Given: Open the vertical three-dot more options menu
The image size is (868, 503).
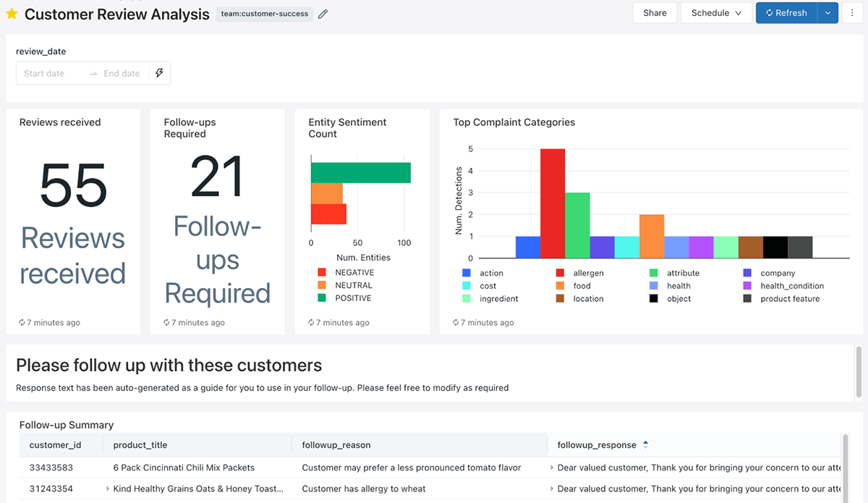Looking at the screenshot, I should coord(852,13).
